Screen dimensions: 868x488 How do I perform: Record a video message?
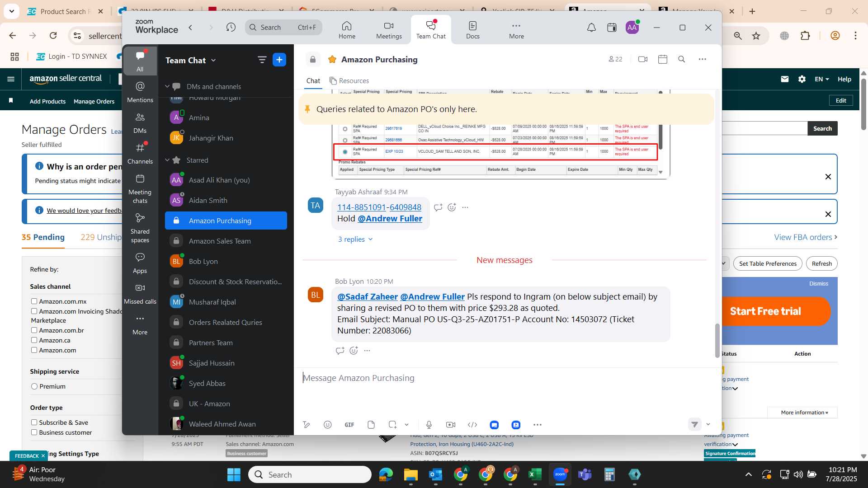pyautogui.click(x=451, y=425)
